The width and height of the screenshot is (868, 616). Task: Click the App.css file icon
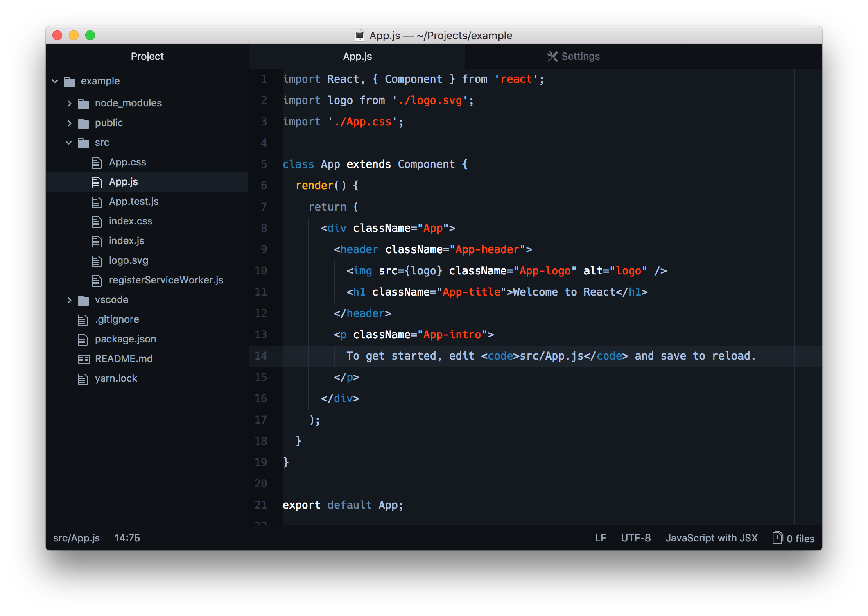click(97, 163)
